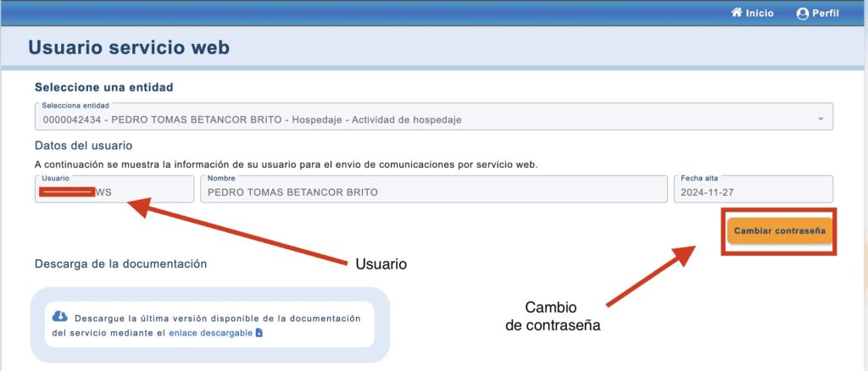Click the cloud download icon in documentation box
The height and width of the screenshot is (371, 868).
click(x=60, y=316)
